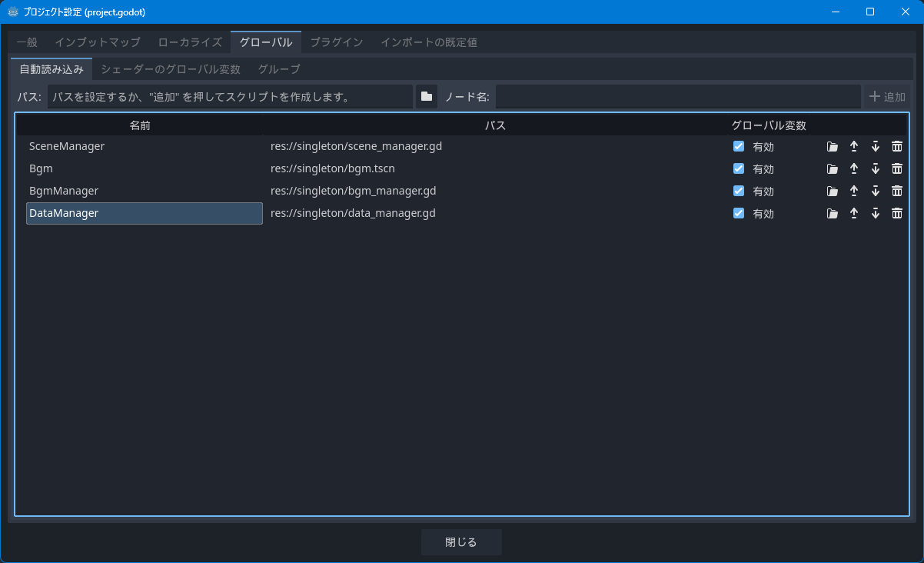Open file browser for DataManager row
This screenshot has height=563, width=924.
point(832,213)
